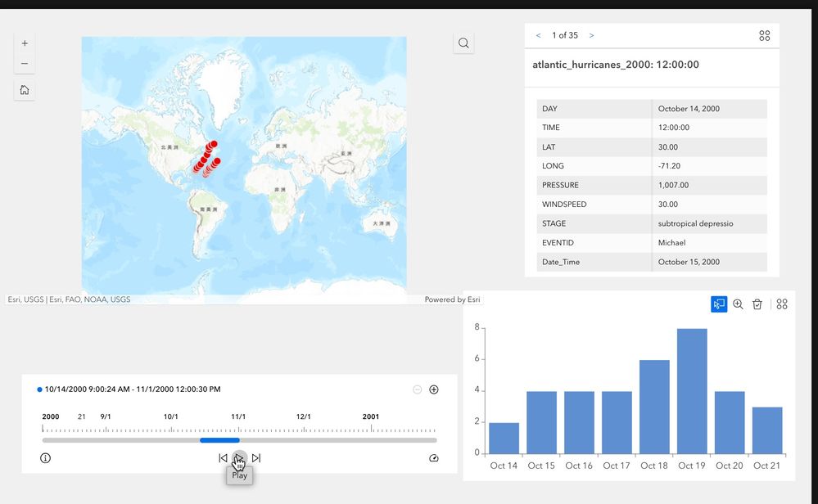This screenshot has height=504, width=818.
Task: Click the 'atlantic_hurricanes_2000: 12:00:00' title
Action: 616,65
